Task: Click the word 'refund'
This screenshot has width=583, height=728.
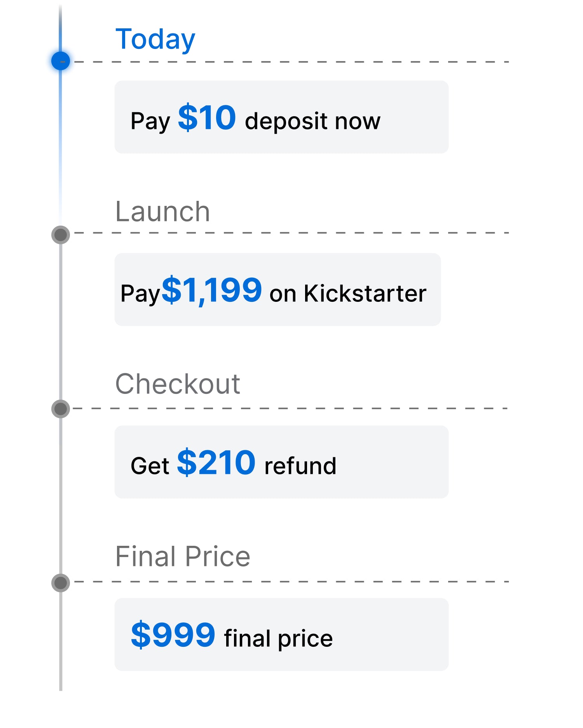Action: pyautogui.click(x=300, y=465)
